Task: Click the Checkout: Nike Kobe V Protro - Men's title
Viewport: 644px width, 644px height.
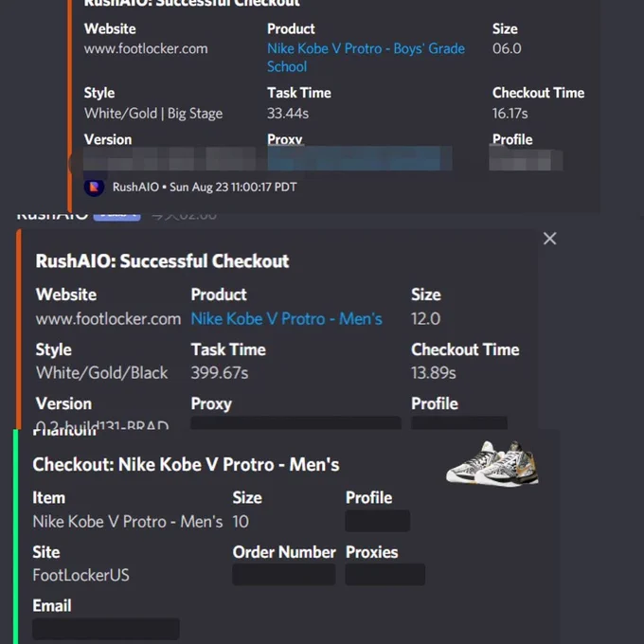Action: 186,465
